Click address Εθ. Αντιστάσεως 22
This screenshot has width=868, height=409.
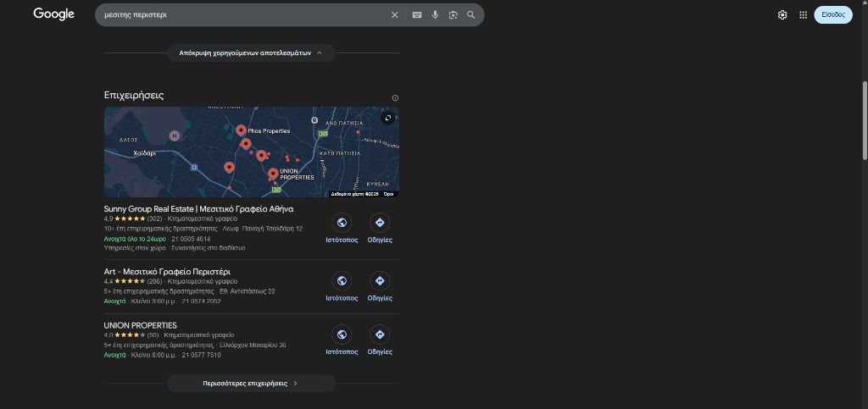(248, 291)
